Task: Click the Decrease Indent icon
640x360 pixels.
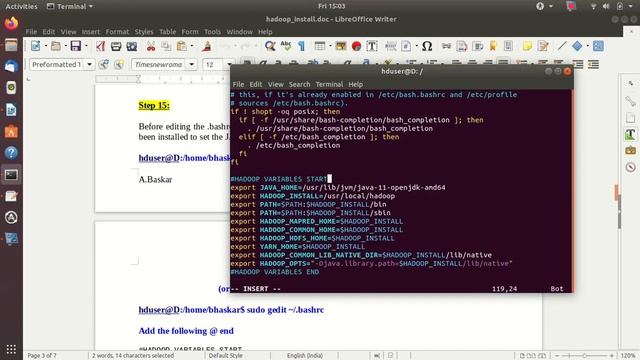Action: (593, 64)
